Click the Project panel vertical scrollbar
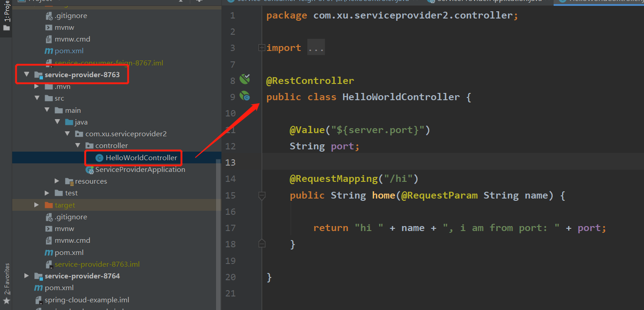This screenshot has width=644, height=310. [219, 233]
